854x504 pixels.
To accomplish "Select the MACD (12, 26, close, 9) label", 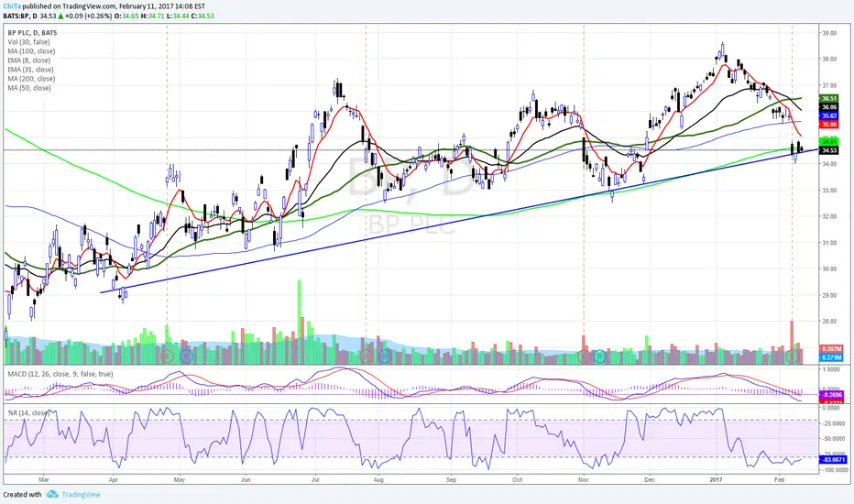I will [x=60, y=374].
